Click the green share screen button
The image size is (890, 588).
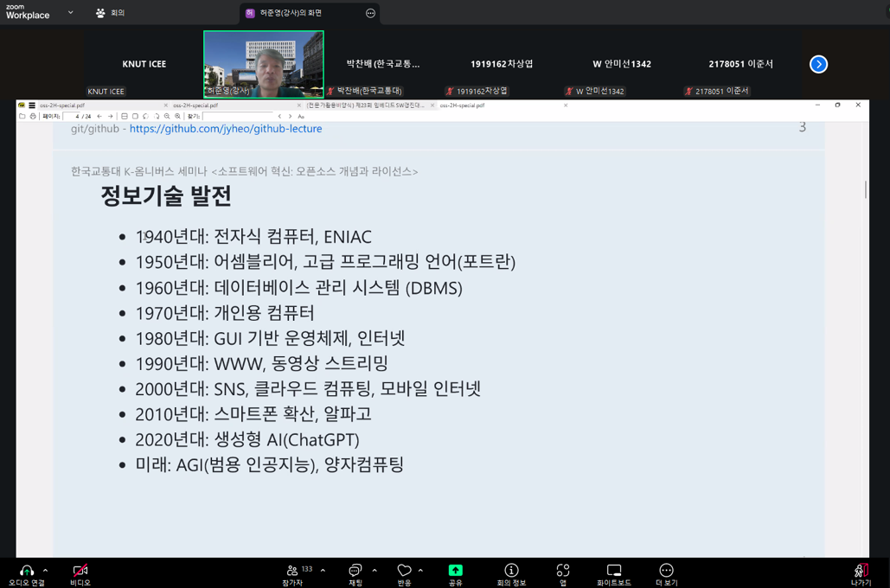click(455, 570)
